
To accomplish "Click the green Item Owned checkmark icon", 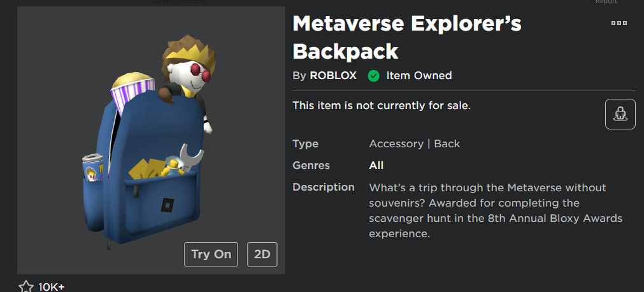I will pyautogui.click(x=373, y=76).
